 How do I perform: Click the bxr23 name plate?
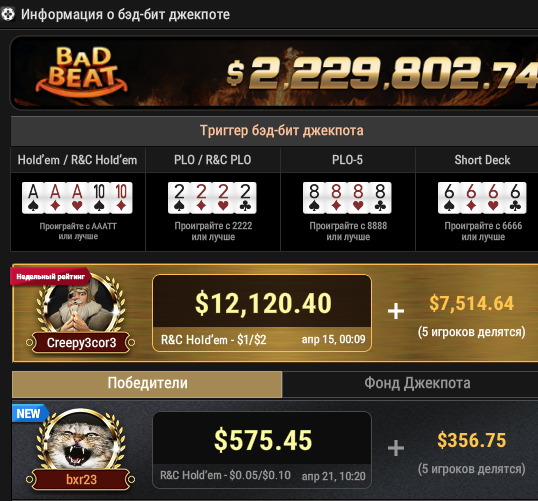click(x=81, y=479)
